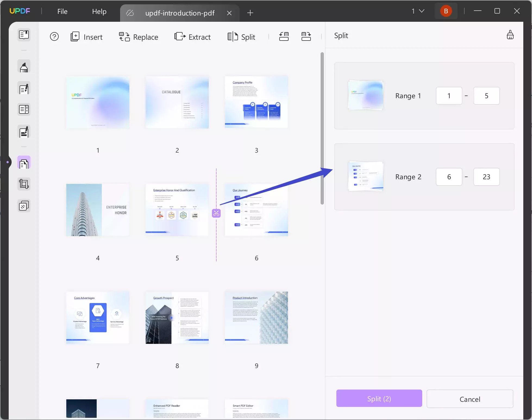532x420 pixels.
Task: Click Replace pages button
Action: pyautogui.click(x=139, y=37)
